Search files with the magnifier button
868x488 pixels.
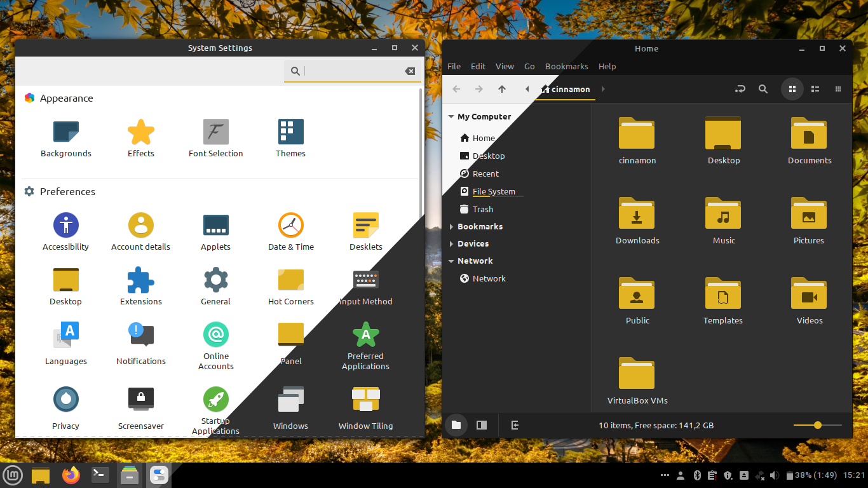(x=763, y=90)
